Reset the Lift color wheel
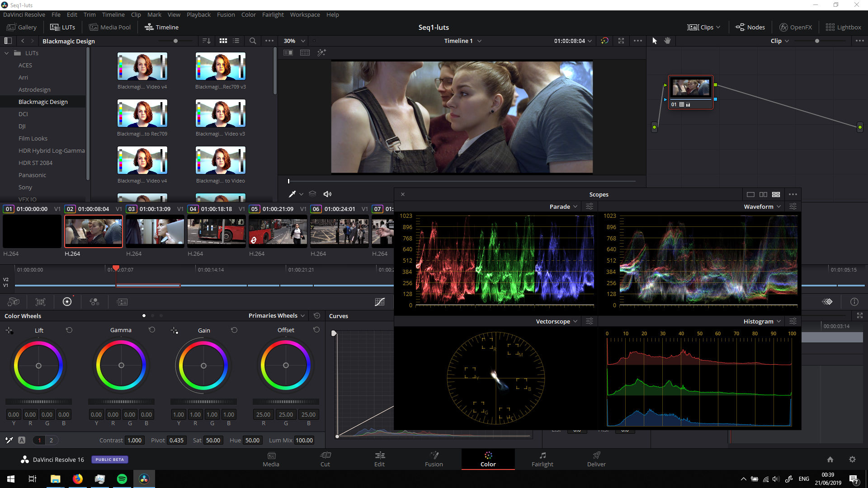868x488 pixels. click(x=69, y=330)
